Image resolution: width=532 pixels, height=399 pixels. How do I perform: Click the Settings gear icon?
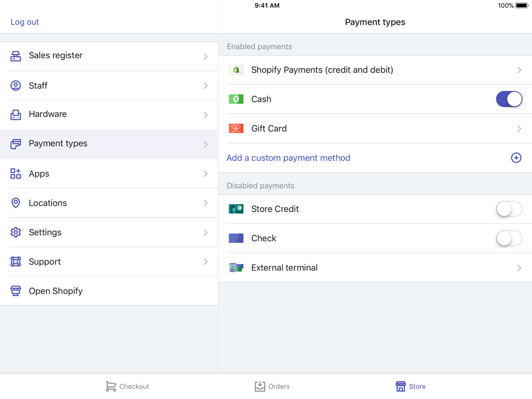point(16,232)
